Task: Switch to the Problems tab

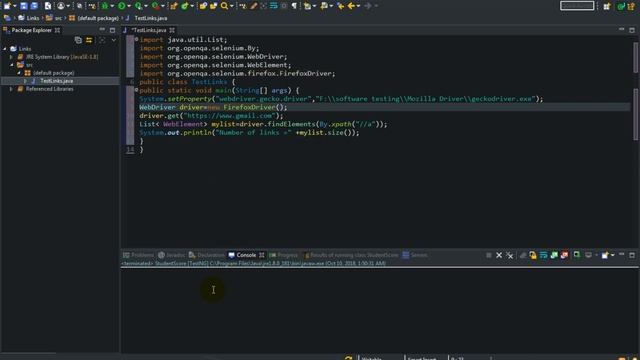Action: [138, 255]
